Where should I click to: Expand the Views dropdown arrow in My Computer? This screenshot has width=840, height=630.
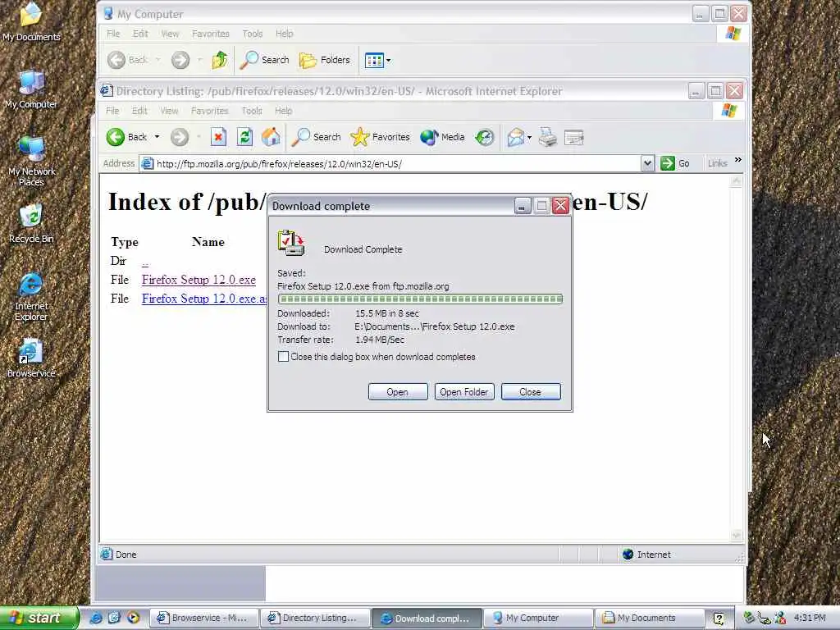coord(388,61)
